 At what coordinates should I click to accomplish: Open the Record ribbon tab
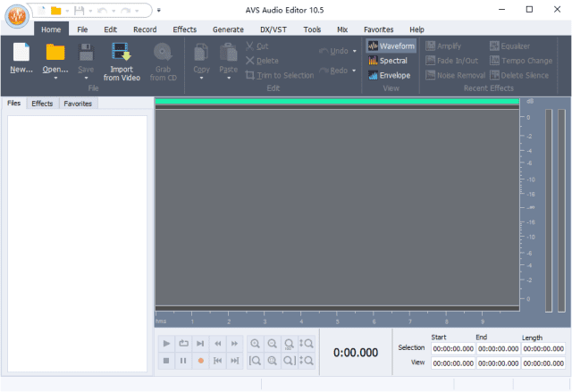point(145,29)
